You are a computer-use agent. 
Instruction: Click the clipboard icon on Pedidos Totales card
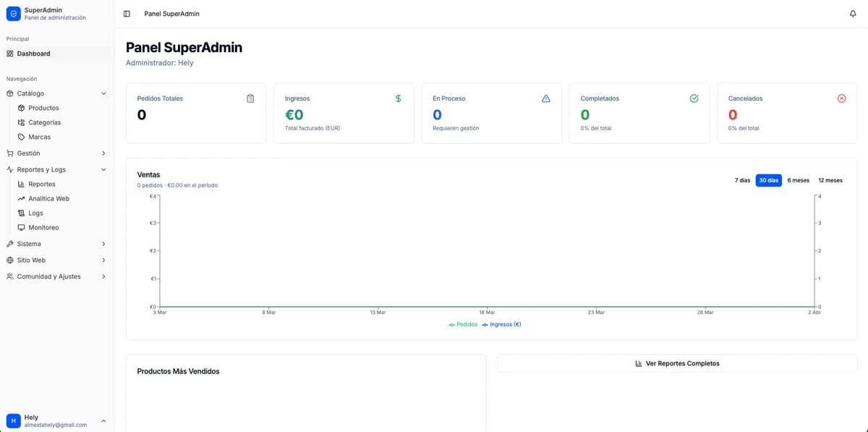pos(250,98)
